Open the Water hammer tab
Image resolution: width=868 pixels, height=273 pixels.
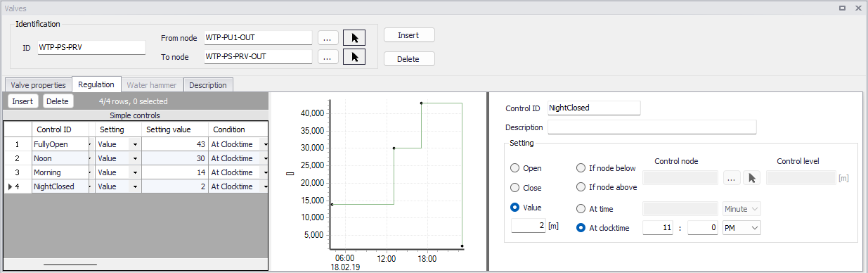point(152,85)
